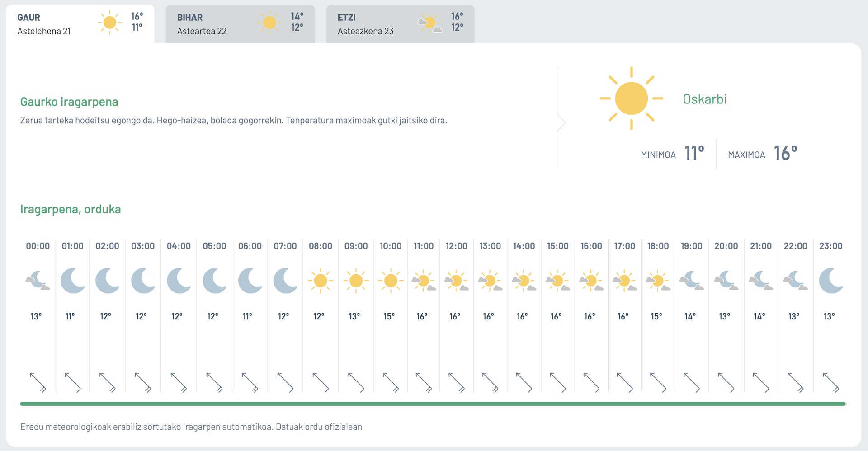Click the Oskarbi condition label
This screenshot has height=451, width=868.
coord(705,99)
